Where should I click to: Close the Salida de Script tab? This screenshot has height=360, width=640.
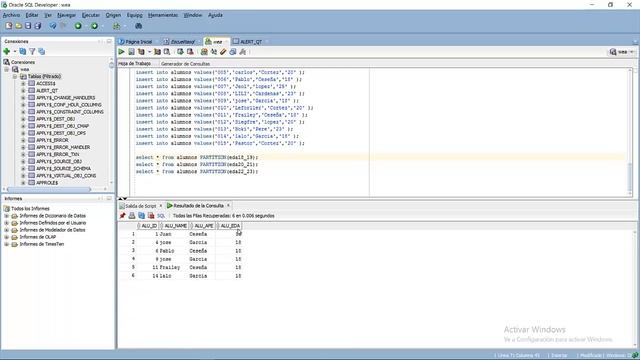tap(160, 206)
